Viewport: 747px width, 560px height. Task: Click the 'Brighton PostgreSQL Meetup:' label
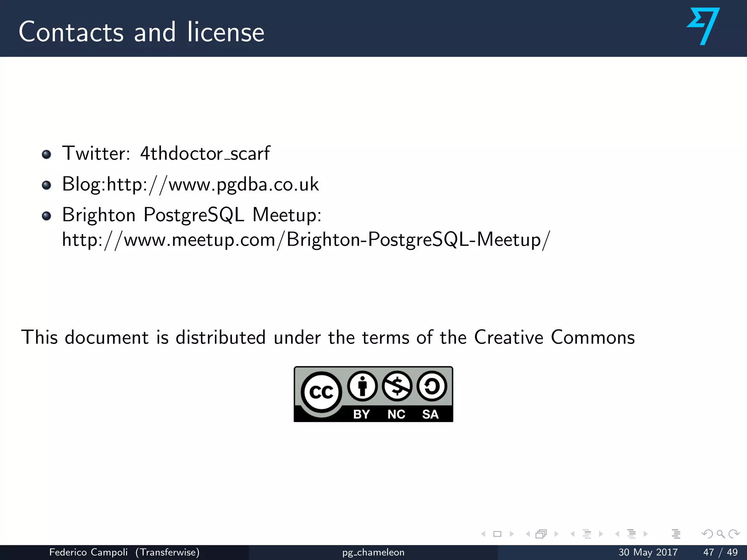192,215
